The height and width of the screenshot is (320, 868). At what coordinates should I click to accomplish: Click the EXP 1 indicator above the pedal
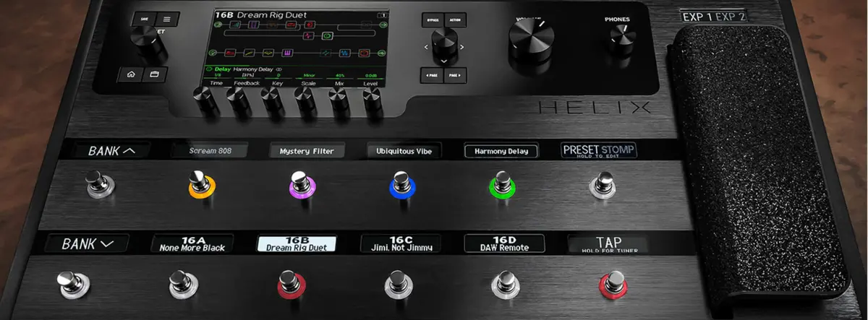[x=697, y=15]
